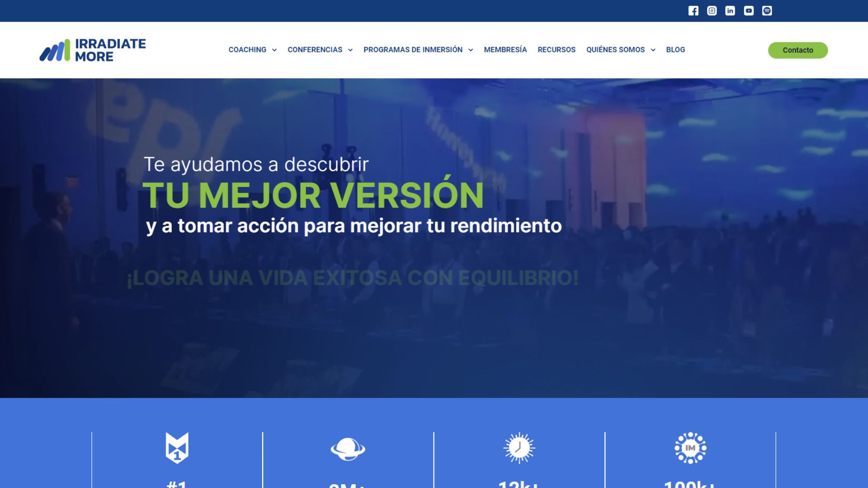Screen dimensions: 868x488
Task: Open the Facebook social icon
Action: tap(693, 10)
